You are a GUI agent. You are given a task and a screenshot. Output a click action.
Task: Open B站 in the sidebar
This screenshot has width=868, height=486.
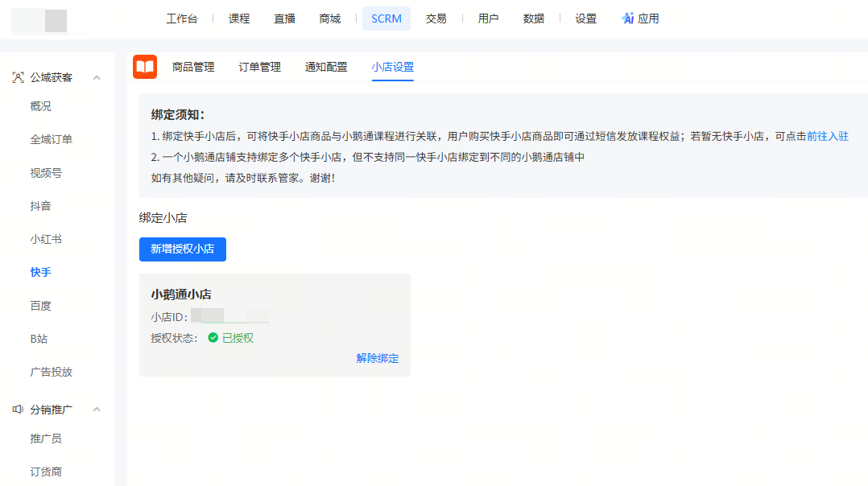pos(39,339)
